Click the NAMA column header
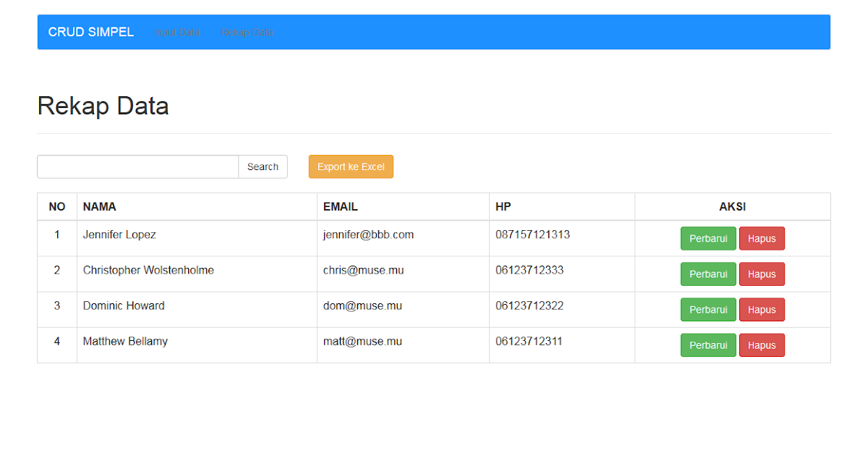Viewport: 868px width, 456px height. click(x=99, y=206)
